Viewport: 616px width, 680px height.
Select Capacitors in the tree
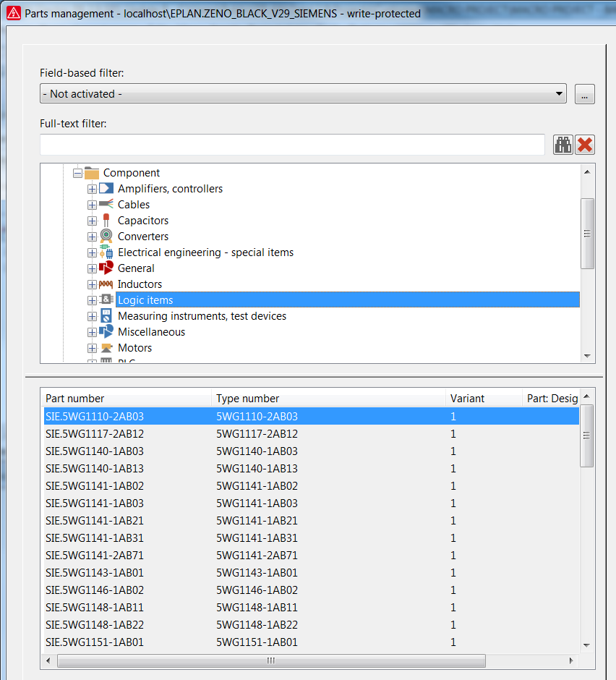coord(143,221)
